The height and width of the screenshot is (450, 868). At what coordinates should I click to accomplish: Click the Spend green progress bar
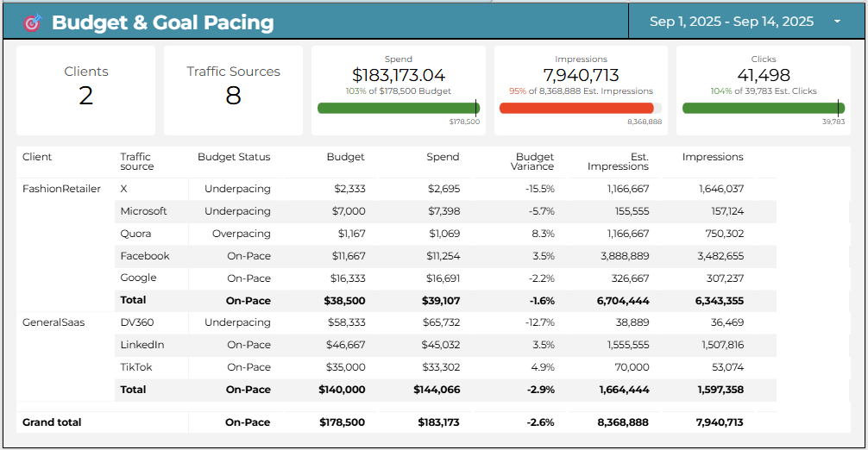coord(399,109)
